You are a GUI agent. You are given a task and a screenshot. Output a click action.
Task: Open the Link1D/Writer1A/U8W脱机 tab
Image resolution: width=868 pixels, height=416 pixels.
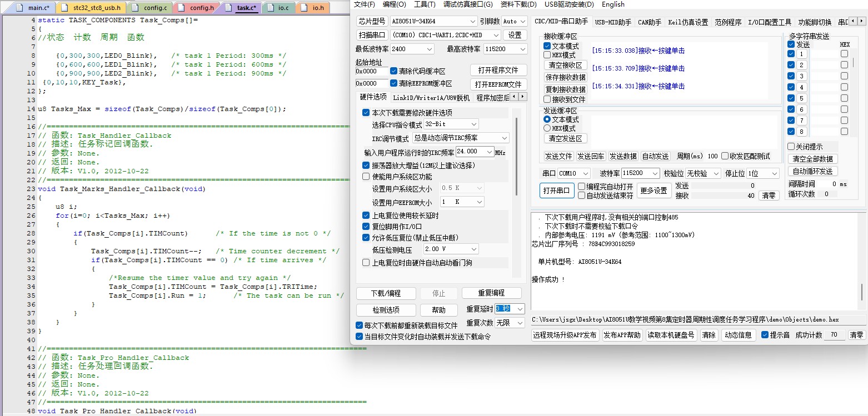pyautogui.click(x=431, y=98)
